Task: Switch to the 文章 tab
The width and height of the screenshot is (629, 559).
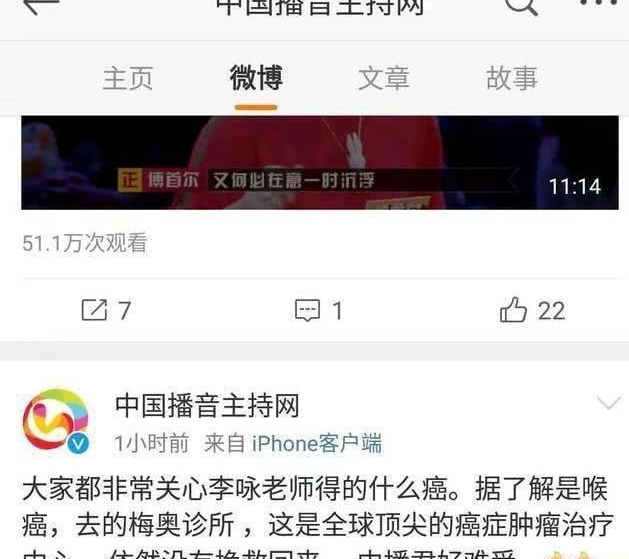Action: click(x=384, y=78)
